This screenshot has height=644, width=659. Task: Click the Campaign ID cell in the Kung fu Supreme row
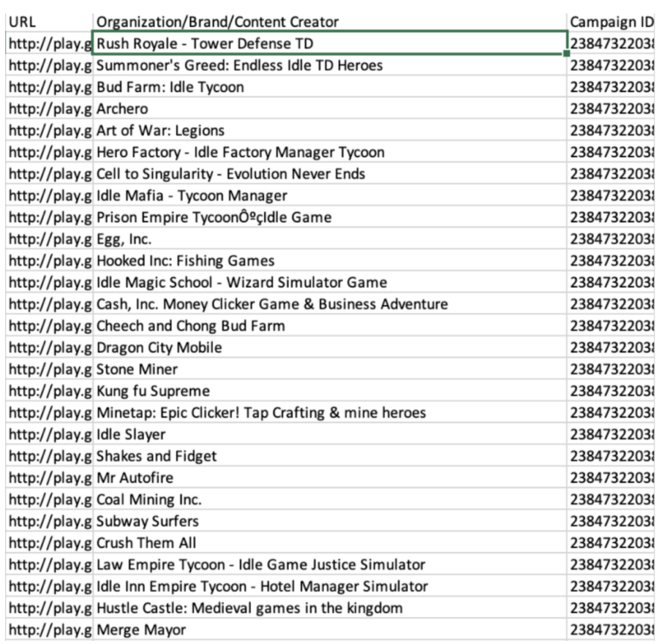coord(611,391)
